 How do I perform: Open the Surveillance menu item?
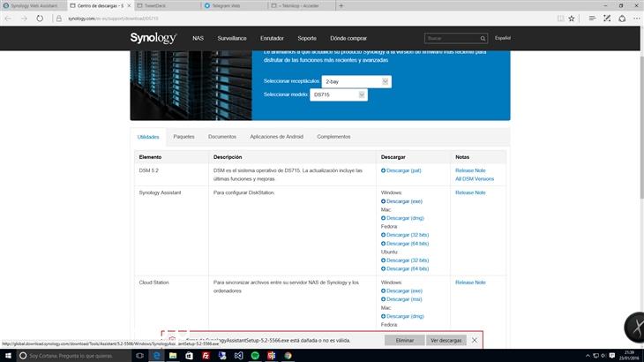point(232,39)
